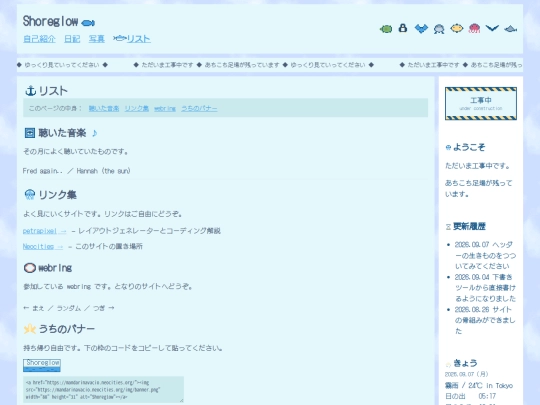Viewport: 540px width, 405px height.
Task: Click the ただいま工事中です sidebar text
Action: click(x=477, y=166)
